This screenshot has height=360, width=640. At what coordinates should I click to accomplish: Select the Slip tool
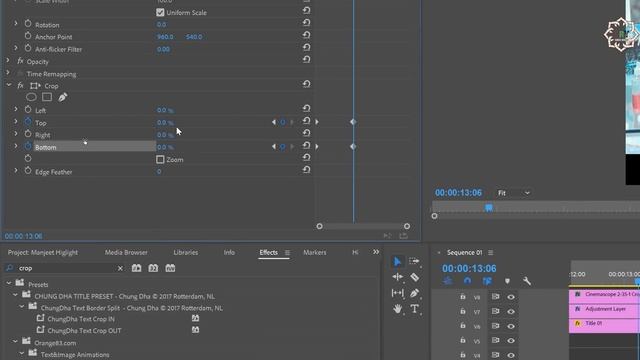click(x=397, y=293)
